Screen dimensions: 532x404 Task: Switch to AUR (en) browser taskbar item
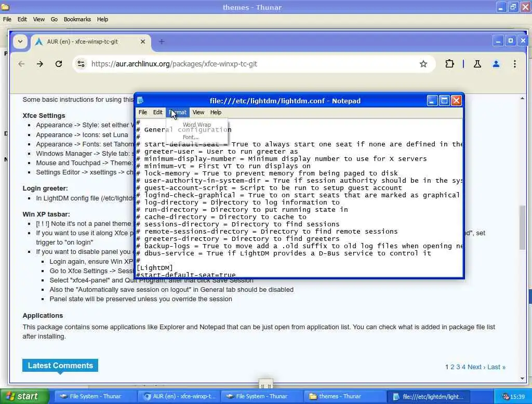179,396
